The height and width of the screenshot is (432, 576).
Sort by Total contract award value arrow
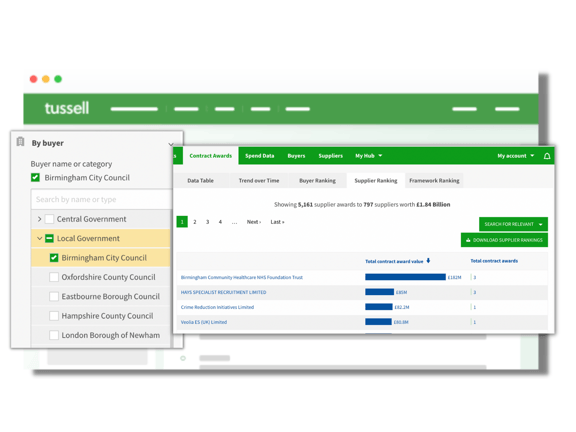point(428,261)
